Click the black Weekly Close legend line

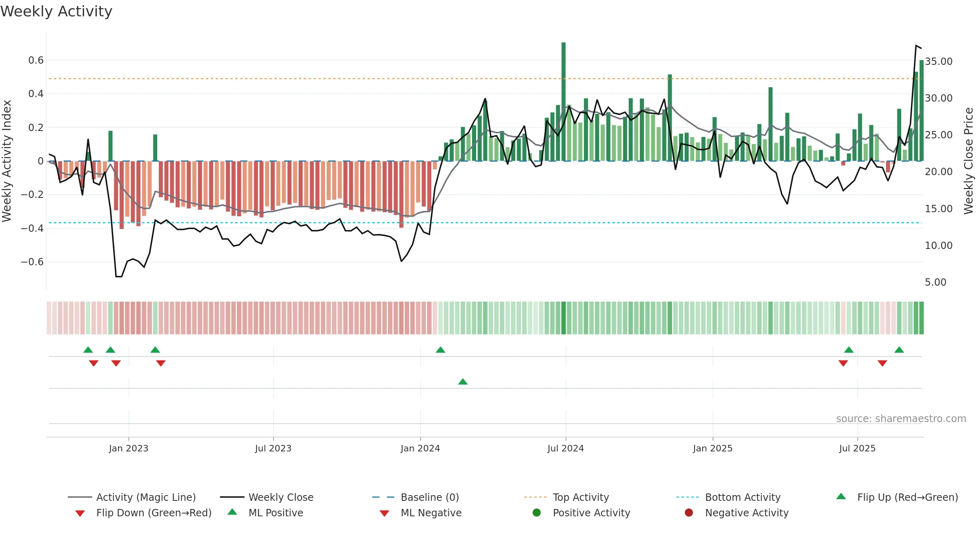tap(232, 497)
